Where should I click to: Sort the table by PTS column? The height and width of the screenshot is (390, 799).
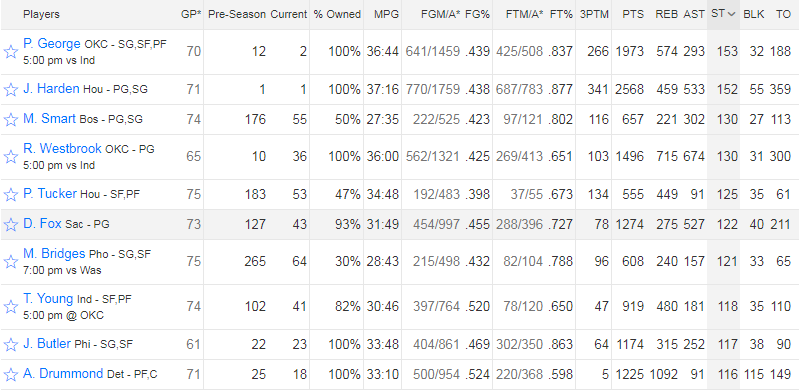point(633,14)
